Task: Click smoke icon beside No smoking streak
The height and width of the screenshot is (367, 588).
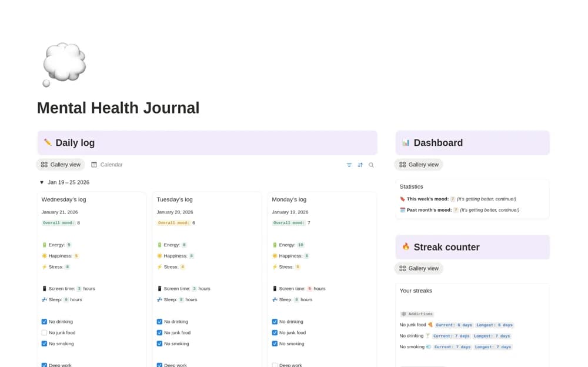Action: pyautogui.click(x=428, y=347)
